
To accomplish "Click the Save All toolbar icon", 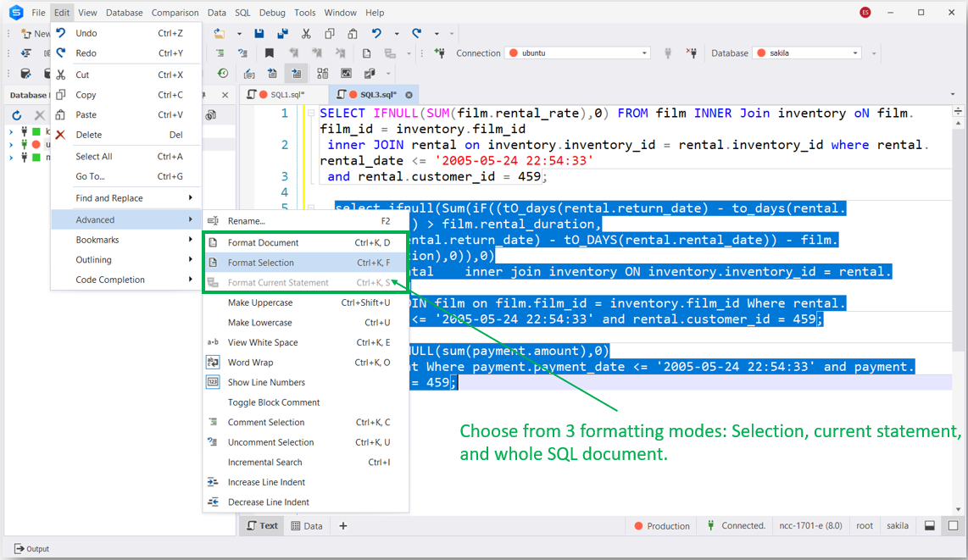I will point(281,34).
